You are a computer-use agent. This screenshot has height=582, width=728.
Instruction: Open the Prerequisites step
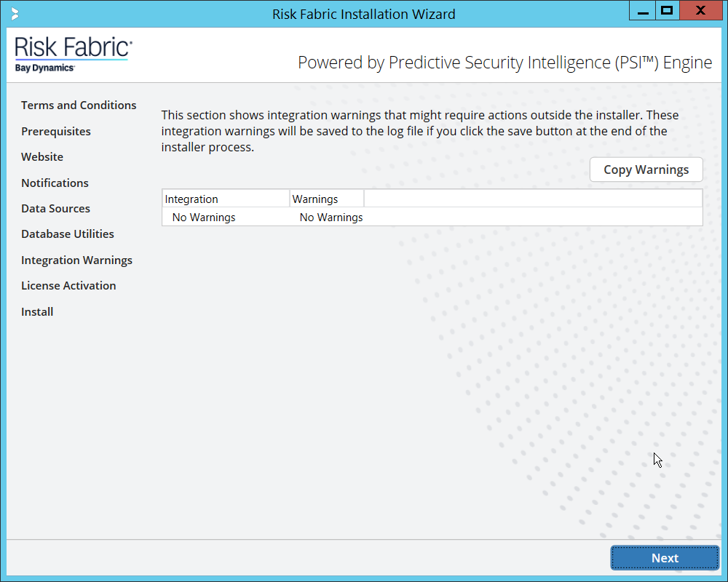[x=56, y=132]
